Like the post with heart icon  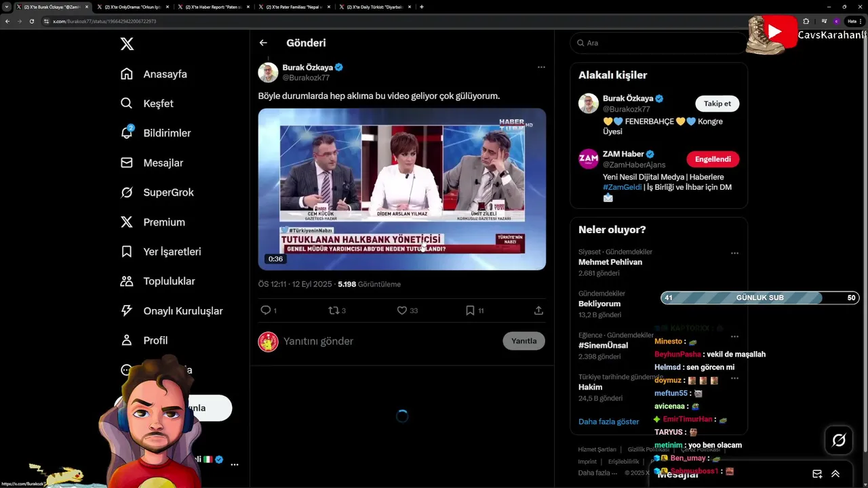(x=402, y=310)
